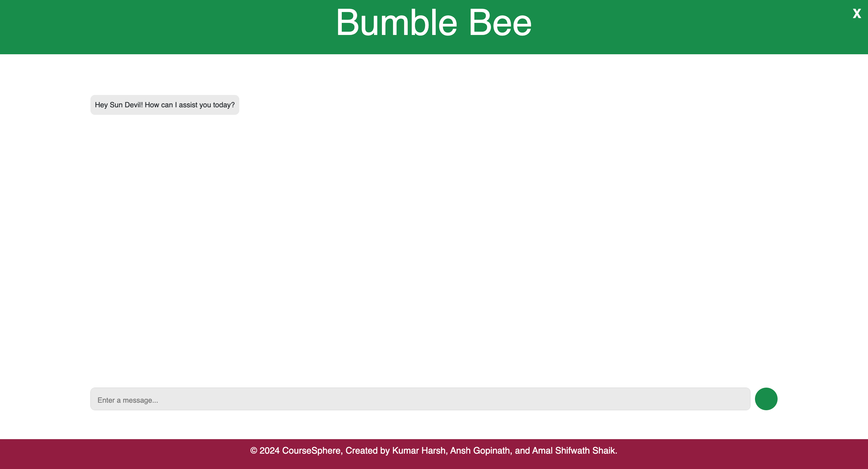Close the Bumble Bee chat with X

(x=857, y=14)
